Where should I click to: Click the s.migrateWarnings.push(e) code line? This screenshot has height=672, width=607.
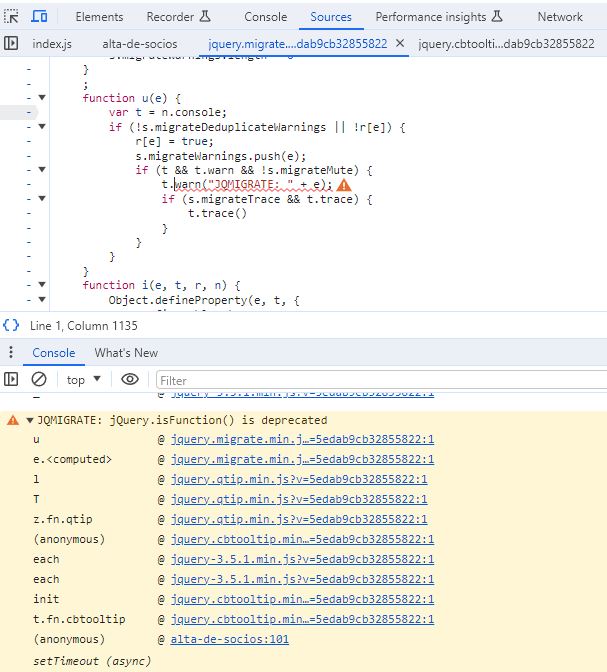220,156
